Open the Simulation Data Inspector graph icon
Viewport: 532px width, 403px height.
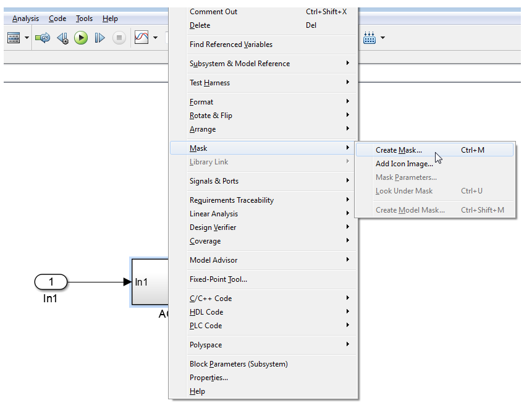(141, 37)
